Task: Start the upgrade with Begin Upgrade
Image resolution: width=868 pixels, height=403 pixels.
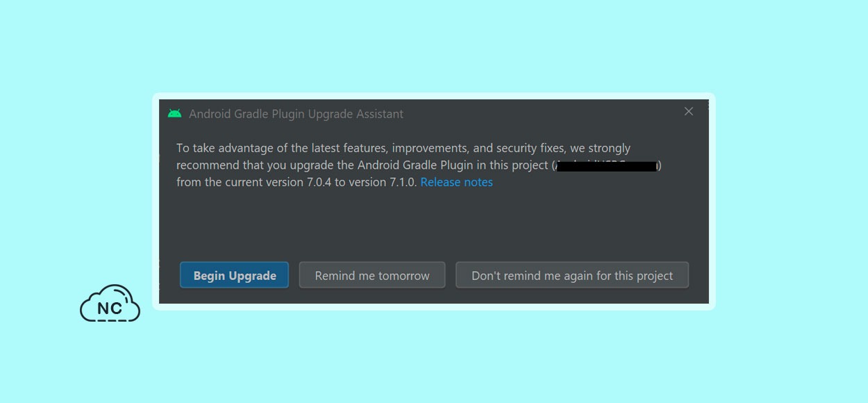Action: coord(235,275)
